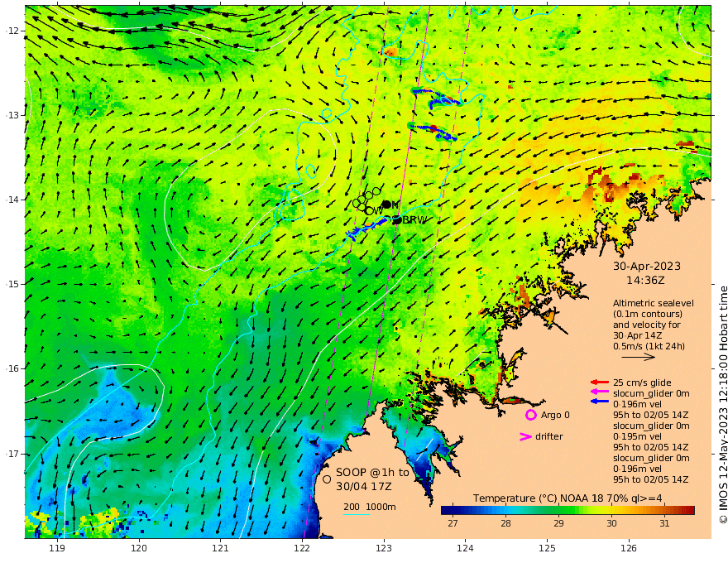The height and width of the screenshot is (563, 728).
Task: Click the colorbar tick label 29
Action: (x=558, y=523)
